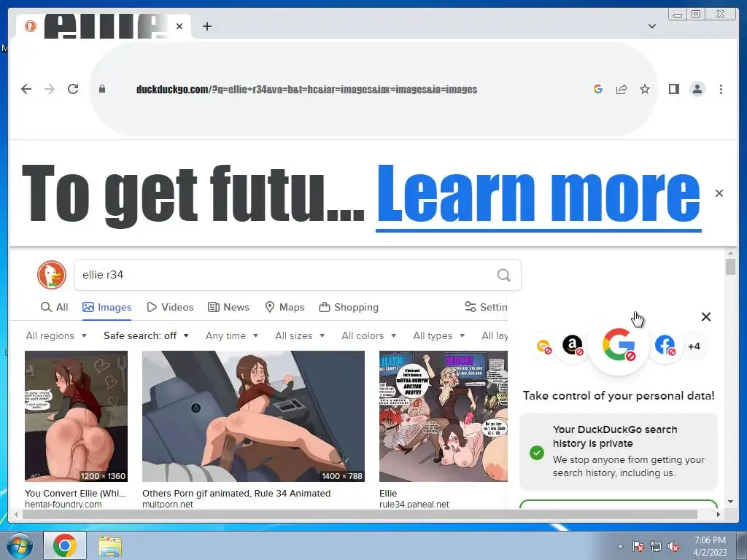Click the horizontal scrollbar right arrow
The width and height of the screenshot is (747, 560).
[x=719, y=514]
